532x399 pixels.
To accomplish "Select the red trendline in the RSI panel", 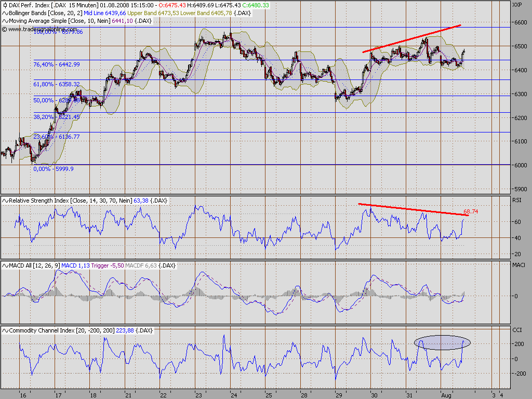I will point(413,209).
